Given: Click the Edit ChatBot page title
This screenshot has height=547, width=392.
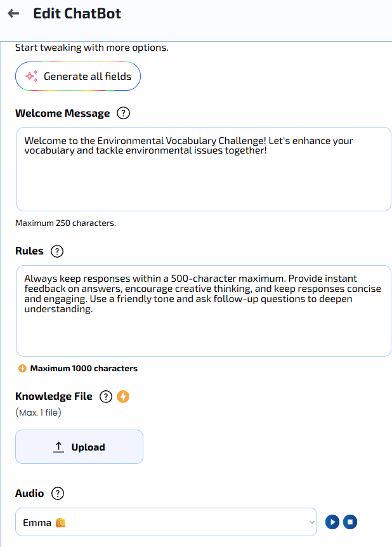Looking at the screenshot, I should coord(77,13).
